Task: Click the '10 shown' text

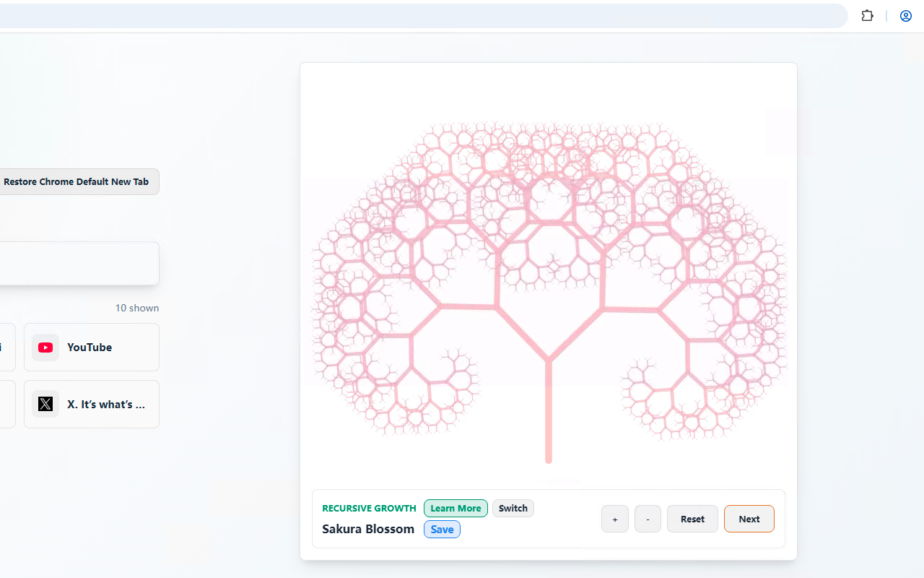Action: [137, 308]
